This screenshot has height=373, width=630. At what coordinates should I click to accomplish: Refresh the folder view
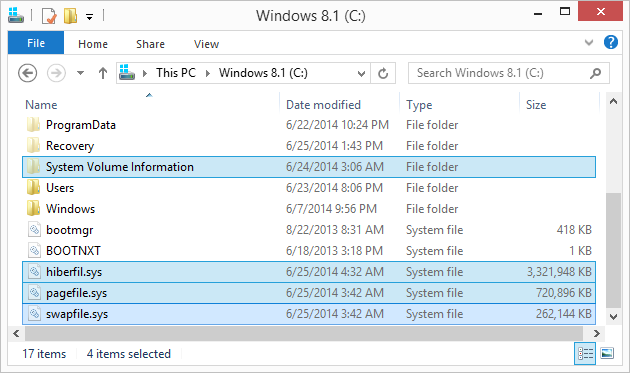(x=383, y=73)
